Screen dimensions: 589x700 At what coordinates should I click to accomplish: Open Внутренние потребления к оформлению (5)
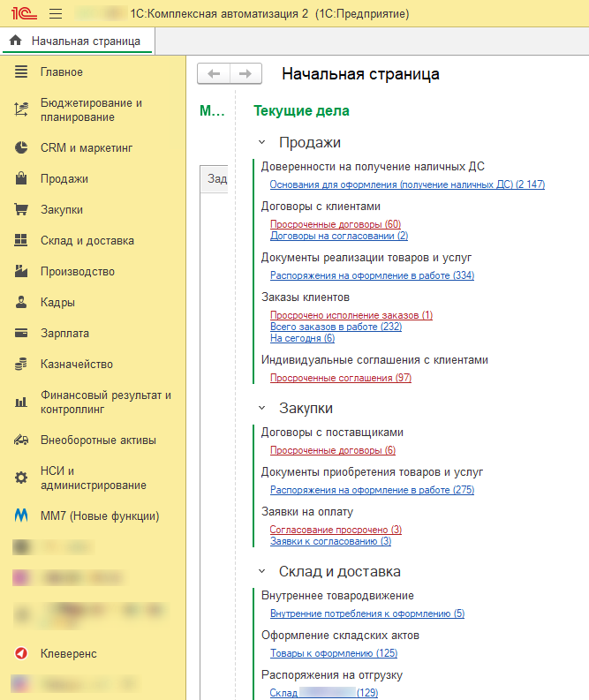367,613
